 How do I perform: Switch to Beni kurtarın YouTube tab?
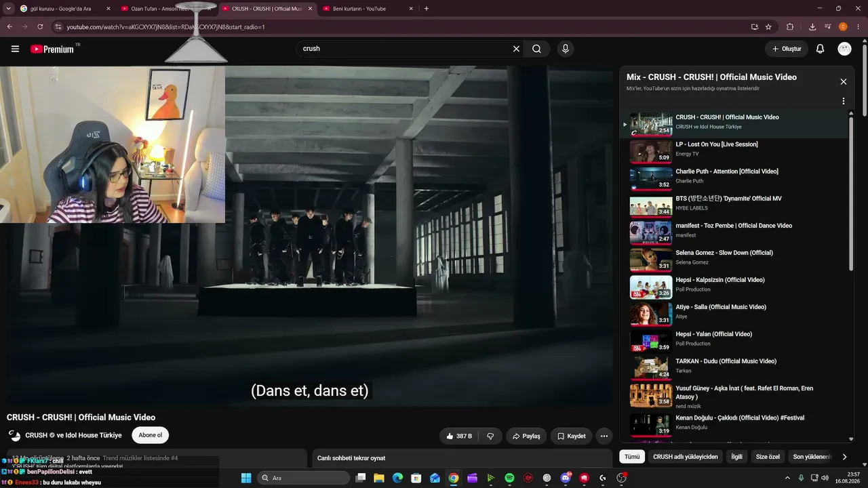click(x=368, y=9)
